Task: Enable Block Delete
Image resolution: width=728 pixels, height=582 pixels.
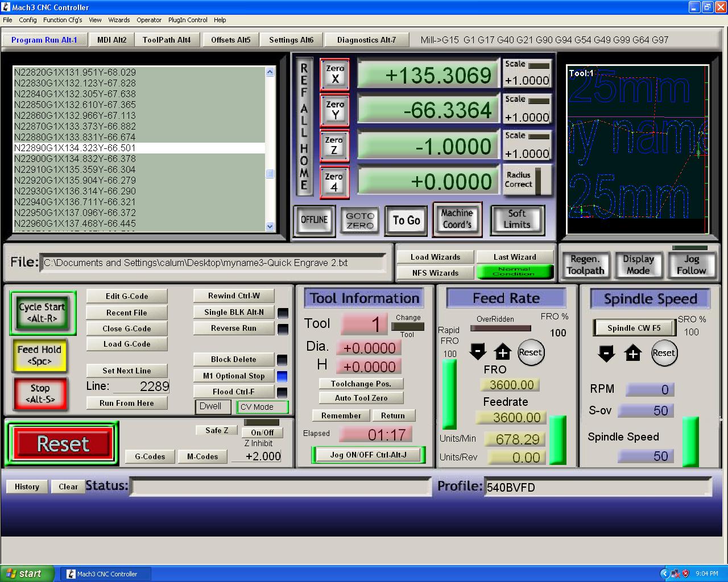Action: (x=234, y=359)
